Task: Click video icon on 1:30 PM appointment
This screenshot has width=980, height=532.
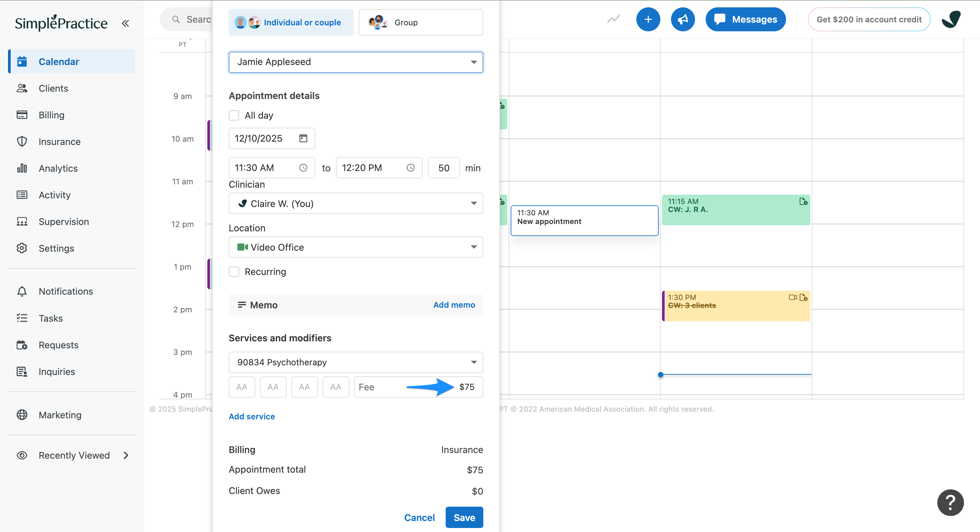Action: pos(792,298)
